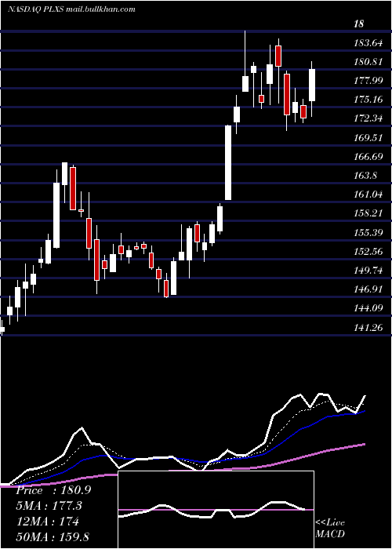The height and width of the screenshot is (549, 392).
Task: Select the 163.8 price axis label
Action: tap(366, 176)
